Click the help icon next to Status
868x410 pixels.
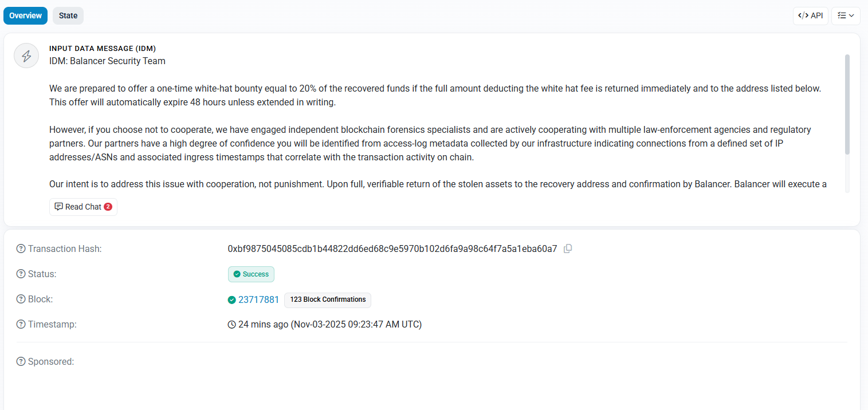[x=21, y=274]
